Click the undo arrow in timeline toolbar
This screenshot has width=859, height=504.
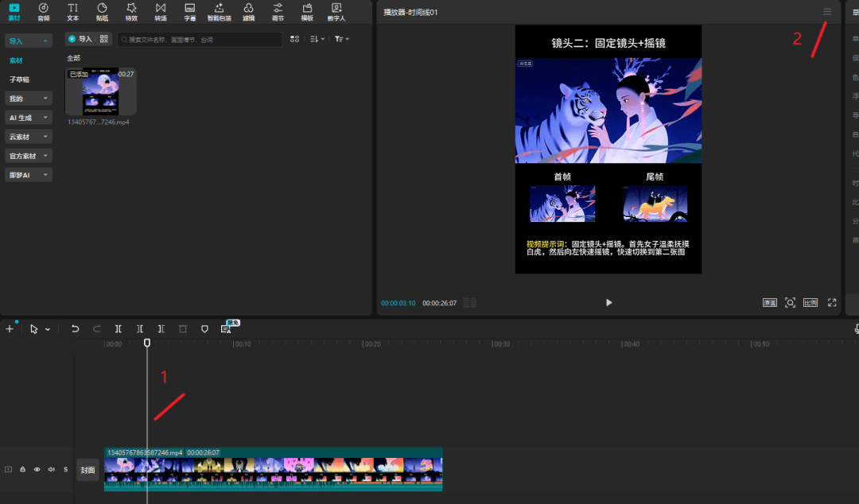coord(76,328)
